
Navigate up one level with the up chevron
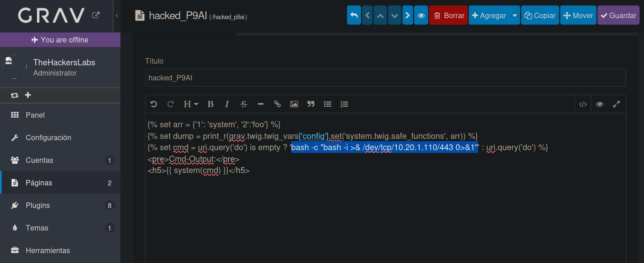coord(380,15)
